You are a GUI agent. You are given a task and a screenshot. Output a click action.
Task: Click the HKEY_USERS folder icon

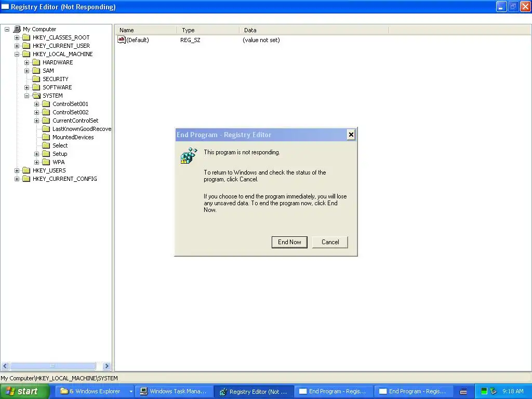[26, 170]
